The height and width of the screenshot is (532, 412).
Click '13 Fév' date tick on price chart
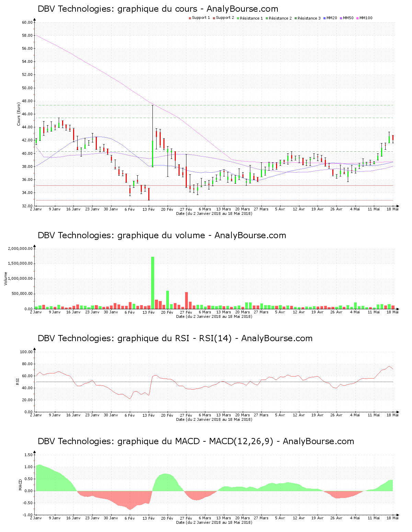[x=149, y=209]
